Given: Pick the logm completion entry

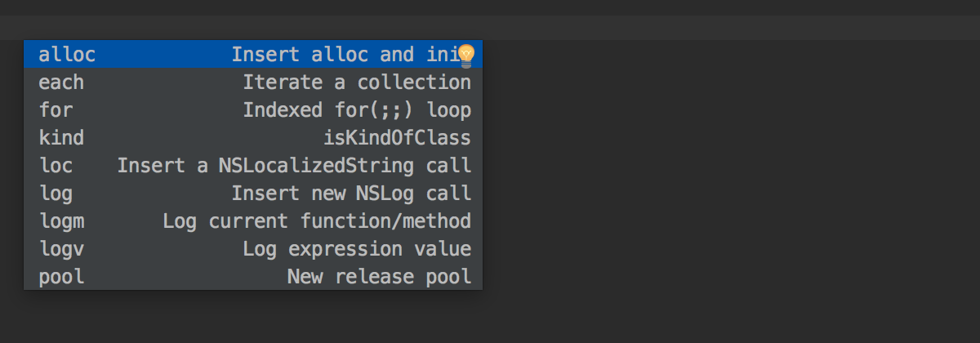Looking at the screenshot, I should coord(253,221).
